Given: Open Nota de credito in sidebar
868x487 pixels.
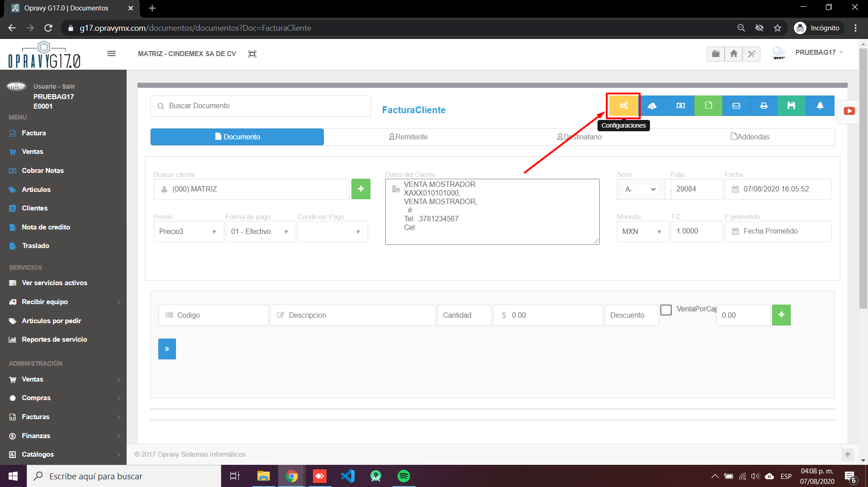Looking at the screenshot, I should 46,227.
